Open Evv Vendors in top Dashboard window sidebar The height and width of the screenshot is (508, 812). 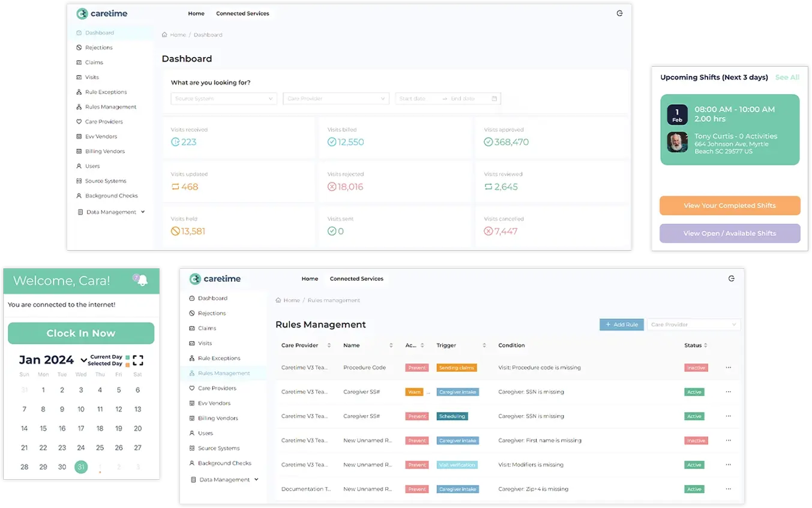tap(101, 137)
